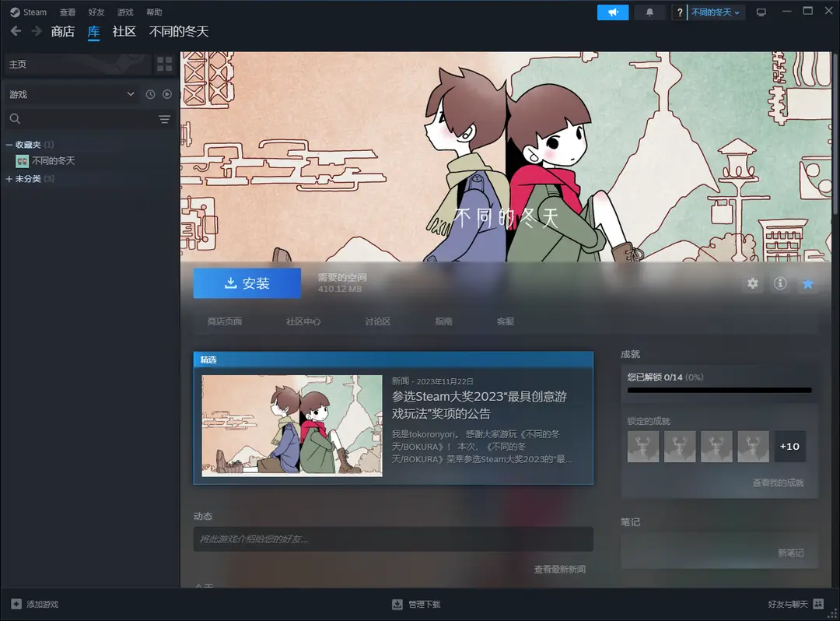Open the 社区中心 link
Viewport: 840px width, 621px height.
pos(303,321)
